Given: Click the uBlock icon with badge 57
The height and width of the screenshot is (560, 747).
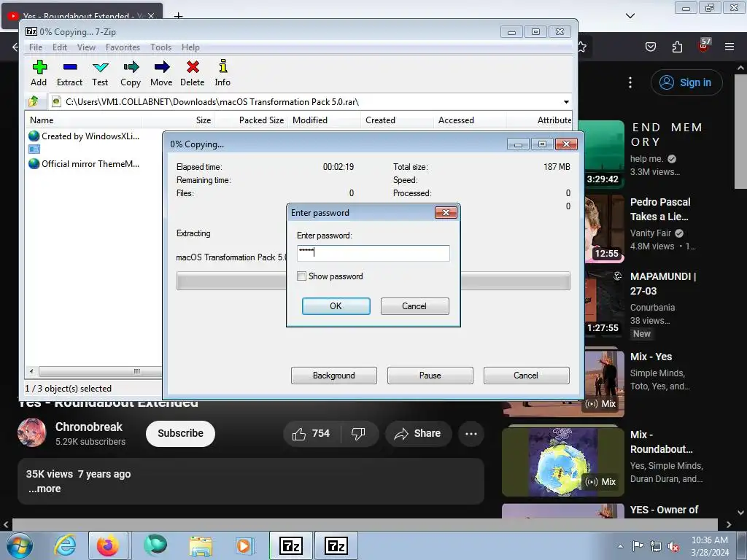Looking at the screenshot, I should point(704,46).
